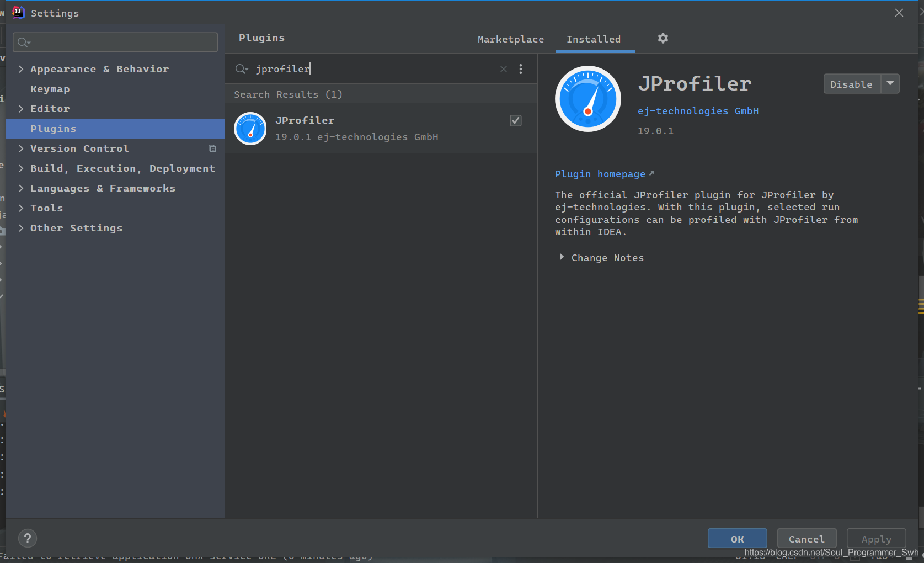
Task: Click the Version Control project-level icon
Action: click(212, 148)
